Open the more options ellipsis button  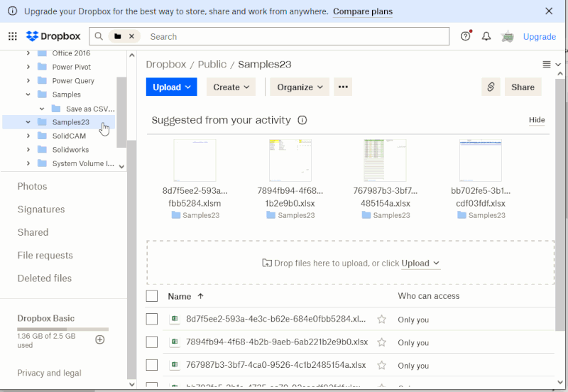click(343, 87)
